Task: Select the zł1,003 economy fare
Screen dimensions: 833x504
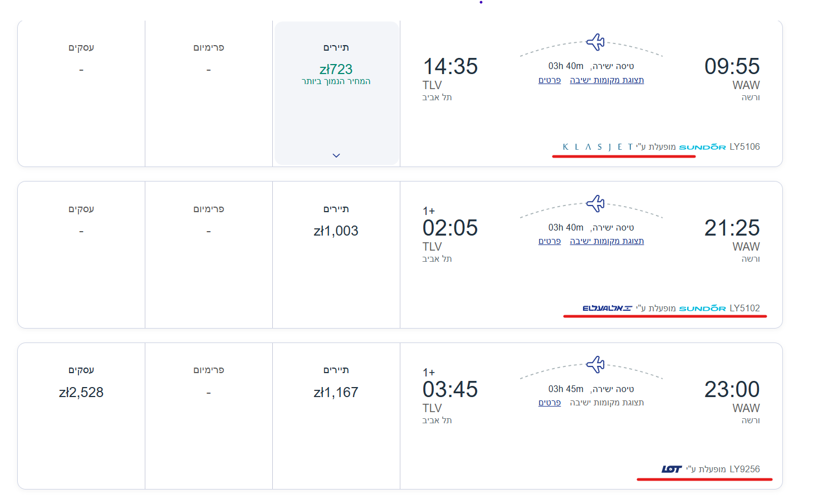Action: click(x=336, y=231)
